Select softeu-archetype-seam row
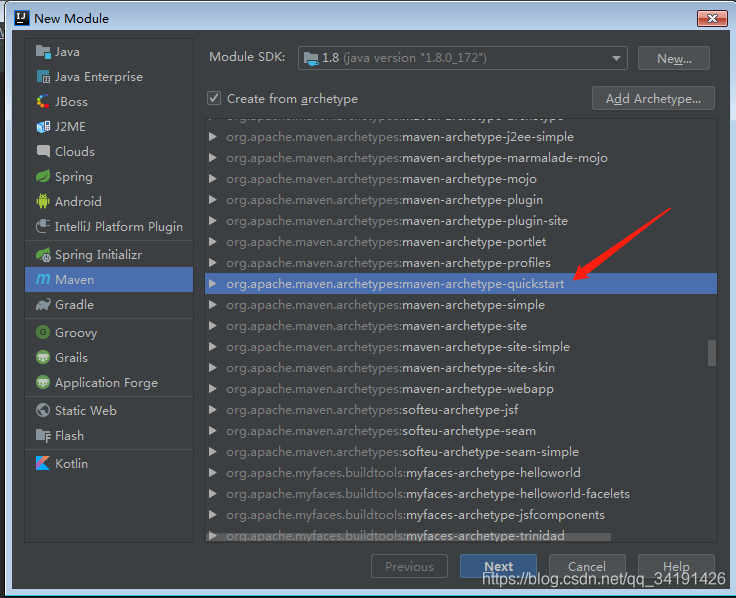This screenshot has width=736, height=598. (x=461, y=431)
